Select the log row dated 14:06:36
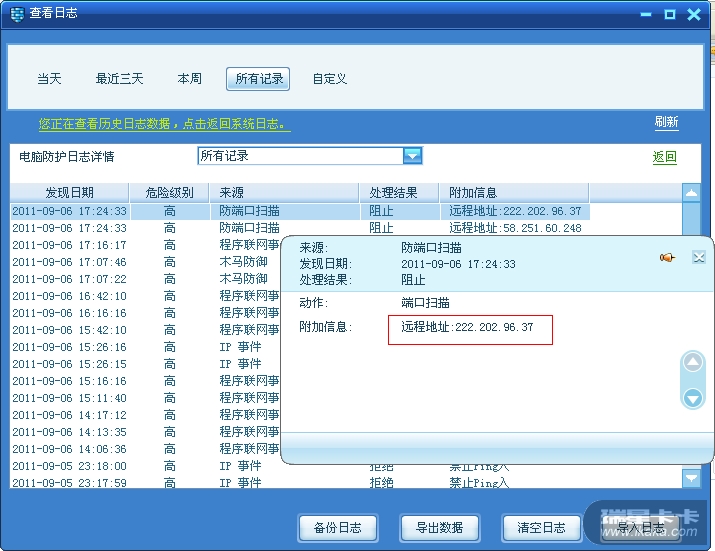The width and height of the screenshot is (715, 551). click(x=145, y=449)
